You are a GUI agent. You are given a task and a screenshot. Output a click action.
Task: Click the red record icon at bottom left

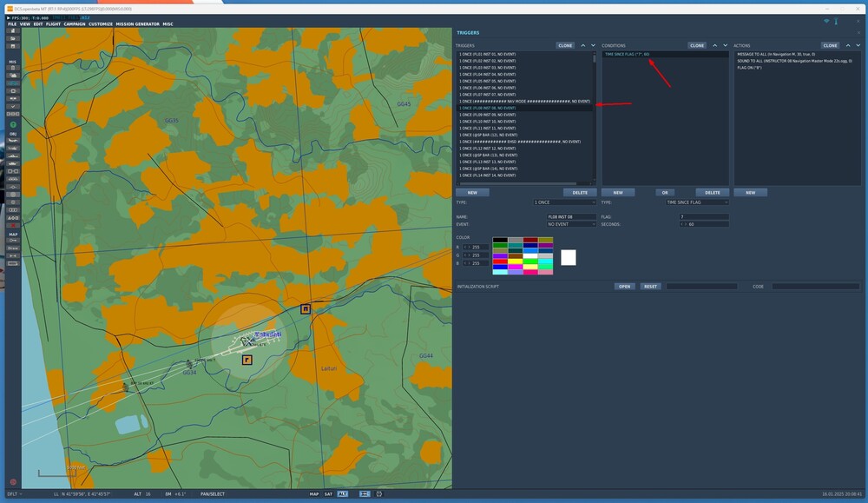click(13, 481)
